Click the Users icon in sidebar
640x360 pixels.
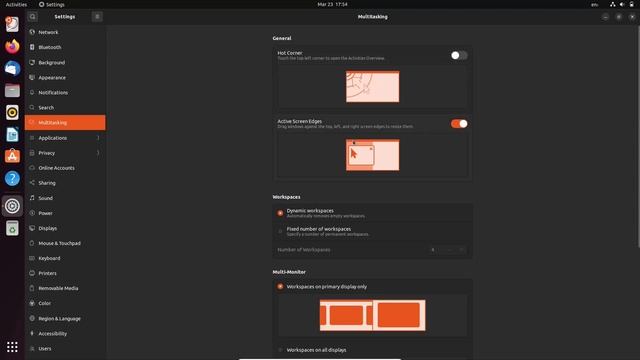point(32,349)
